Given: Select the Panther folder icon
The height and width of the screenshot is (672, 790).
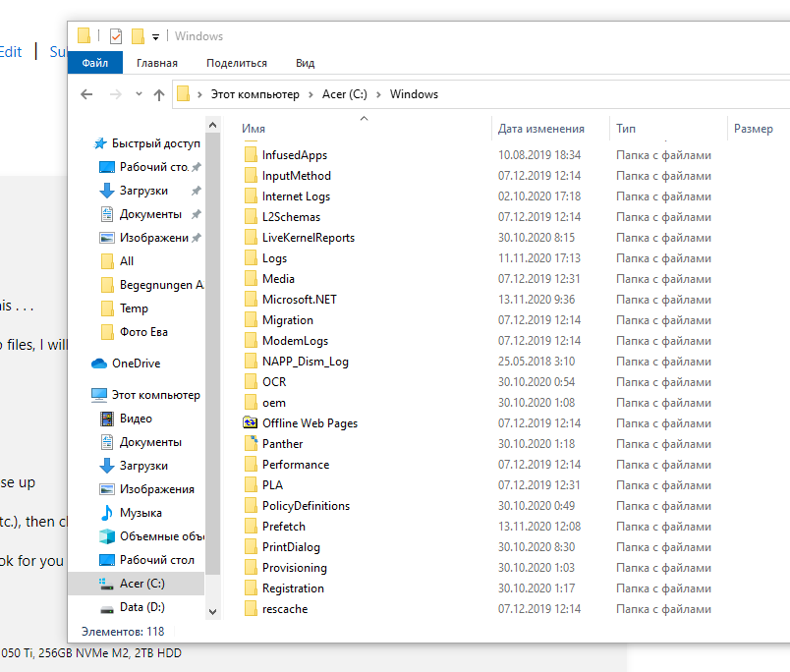Looking at the screenshot, I should click(251, 443).
